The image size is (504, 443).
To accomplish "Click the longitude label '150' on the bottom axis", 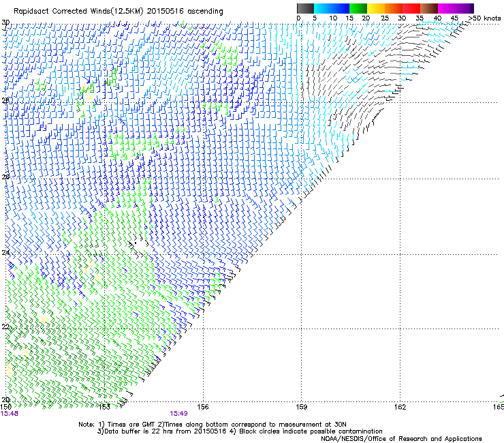I will tap(6, 407).
